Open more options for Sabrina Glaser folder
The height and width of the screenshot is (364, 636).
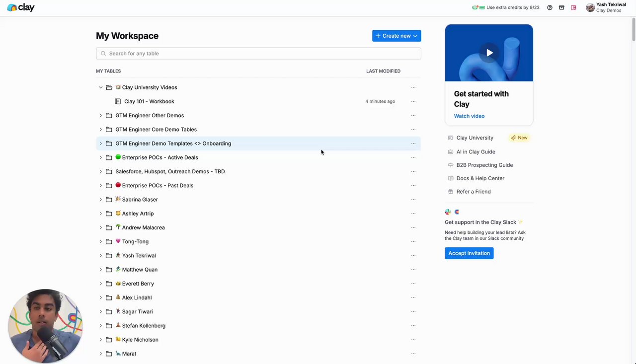click(413, 200)
